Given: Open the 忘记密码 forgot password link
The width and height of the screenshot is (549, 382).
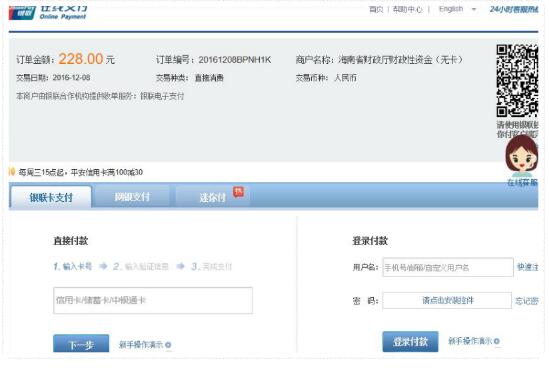Looking at the screenshot, I should 527,301.
